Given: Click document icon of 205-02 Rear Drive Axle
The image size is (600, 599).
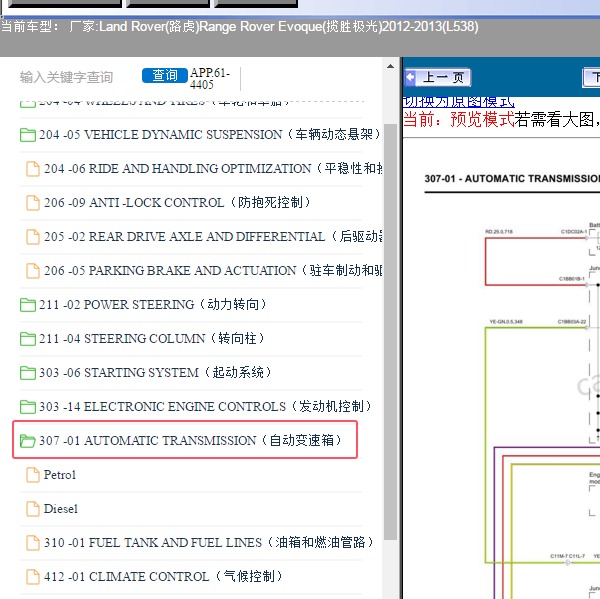Looking at the screenshot, I should tap(33, 237).
